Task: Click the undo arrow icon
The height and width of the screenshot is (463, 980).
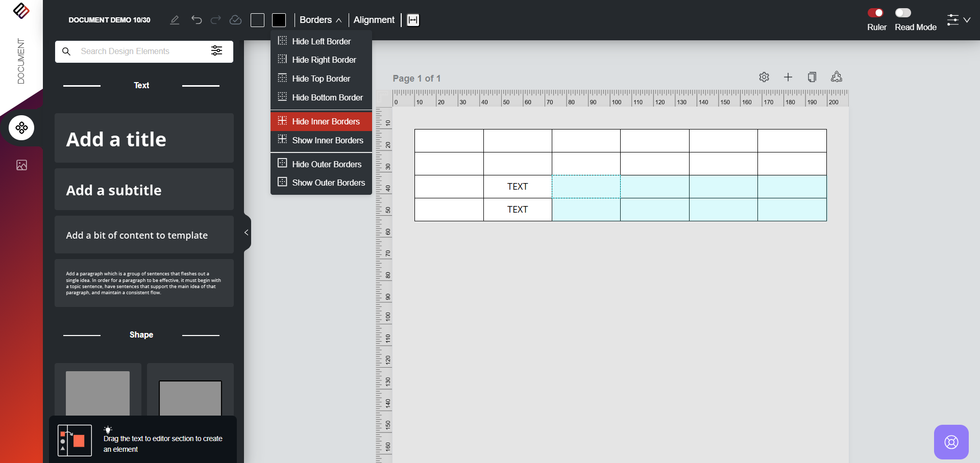Action: (x=197, y=20)
